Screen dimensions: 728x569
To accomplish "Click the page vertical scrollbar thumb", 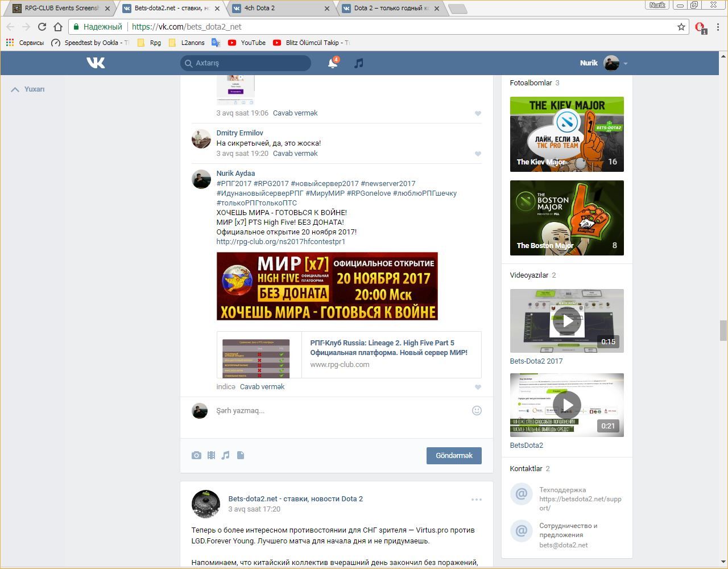I will pos(723,330).
